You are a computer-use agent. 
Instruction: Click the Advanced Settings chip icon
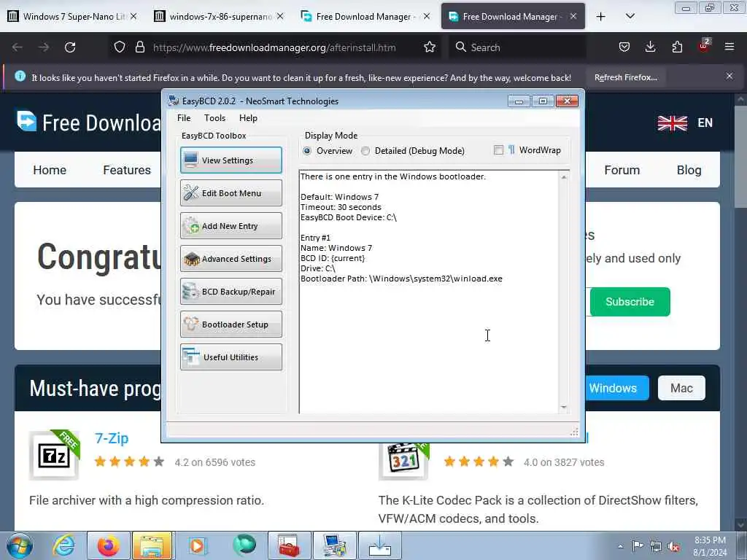coord(191,259)
